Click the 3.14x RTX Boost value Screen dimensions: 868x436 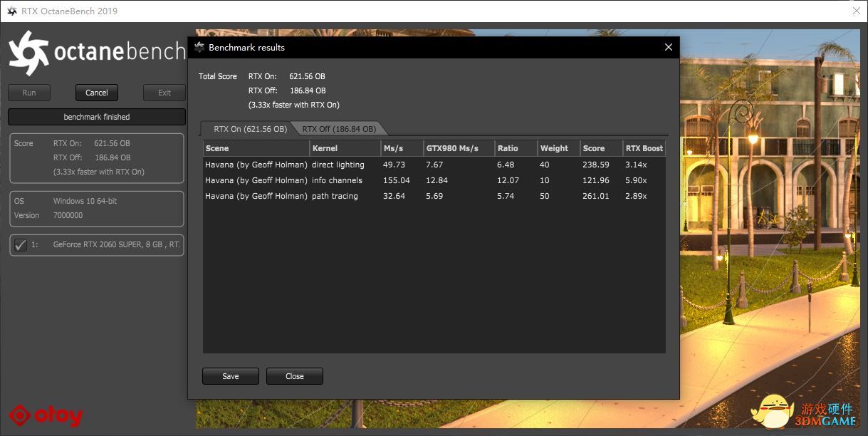[x=636, y=165]
